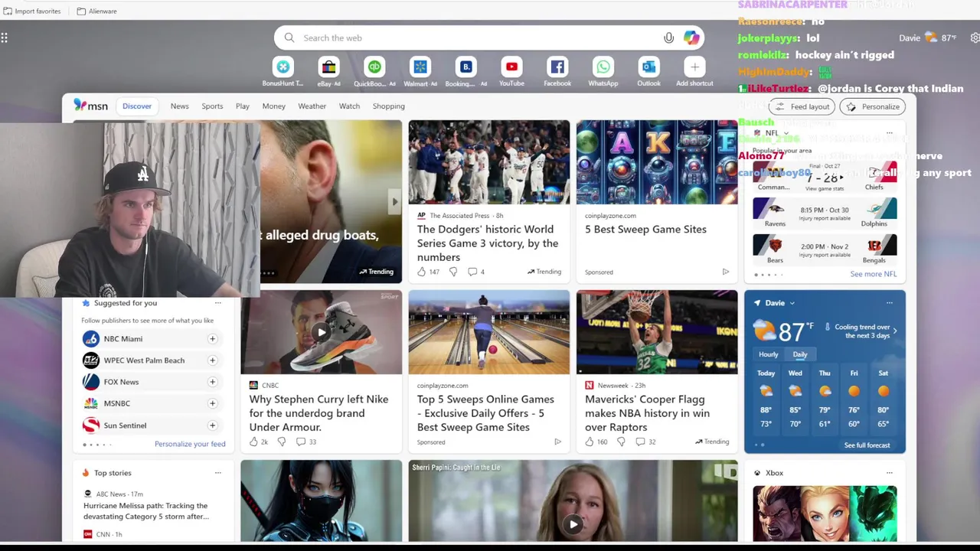Open Copilot icon in search bar

[x=691, y=37]
